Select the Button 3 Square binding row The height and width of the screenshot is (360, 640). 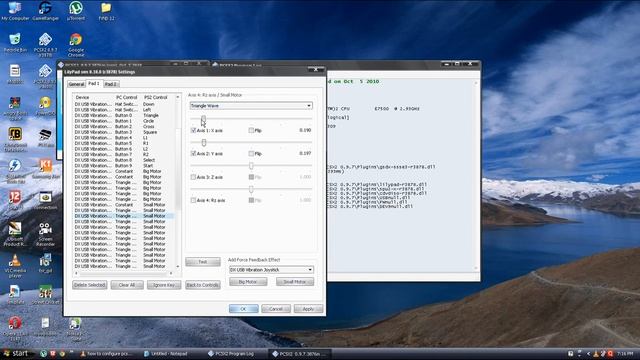pyautogui.click(x=123, y=132)
